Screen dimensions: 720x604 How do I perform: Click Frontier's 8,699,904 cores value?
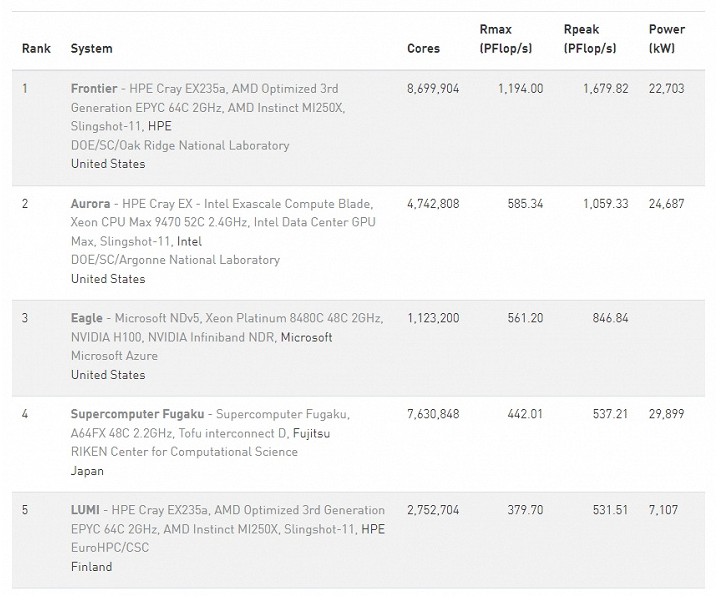click(x=433, y=89)
